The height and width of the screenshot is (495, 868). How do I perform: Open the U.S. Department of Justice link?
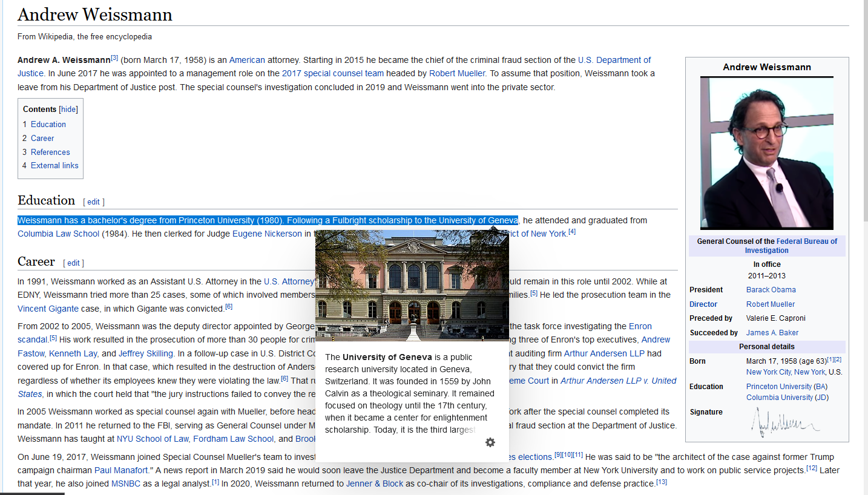click(614, 60)
